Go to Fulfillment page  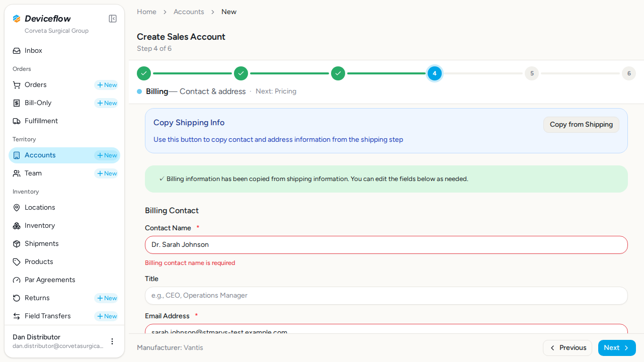tap(64, 121)
